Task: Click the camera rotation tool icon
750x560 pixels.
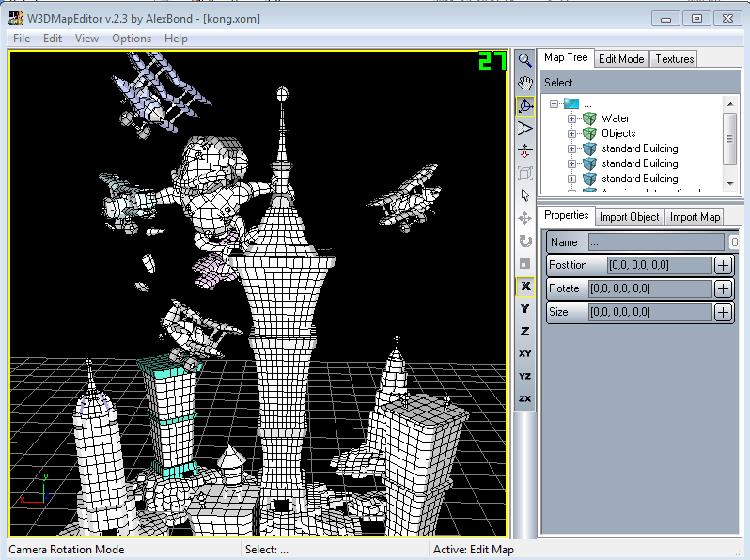Action: click(x=525, y=106)
